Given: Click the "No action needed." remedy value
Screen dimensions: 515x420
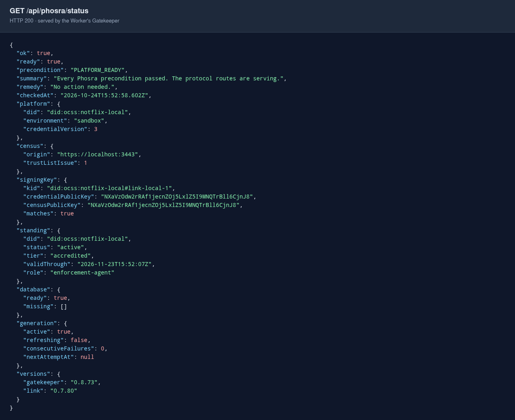Looking at the screenshot, I should click(82, 87).
